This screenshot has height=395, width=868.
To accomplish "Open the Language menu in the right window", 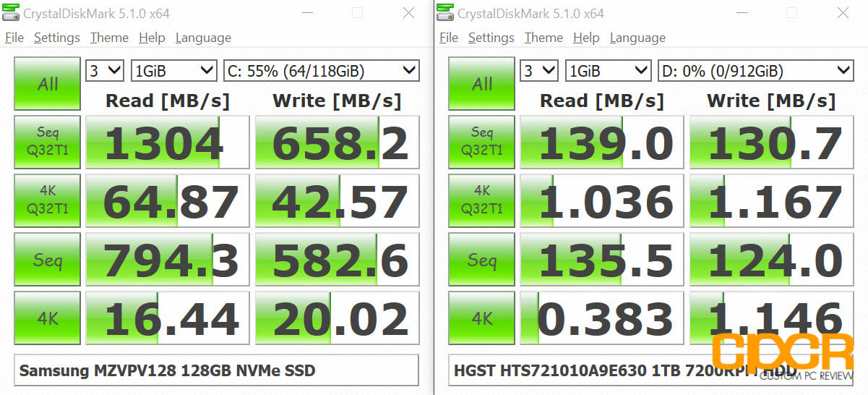I will (637, 38).
